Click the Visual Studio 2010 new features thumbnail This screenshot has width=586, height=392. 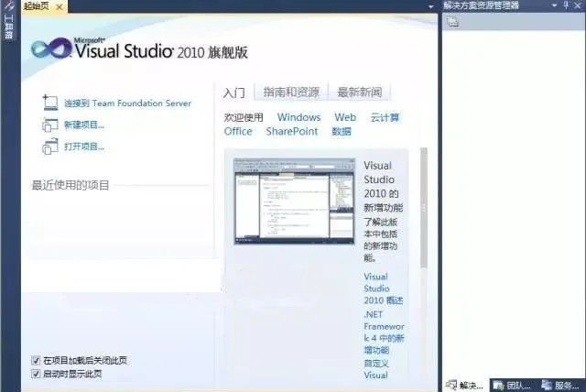294,201
